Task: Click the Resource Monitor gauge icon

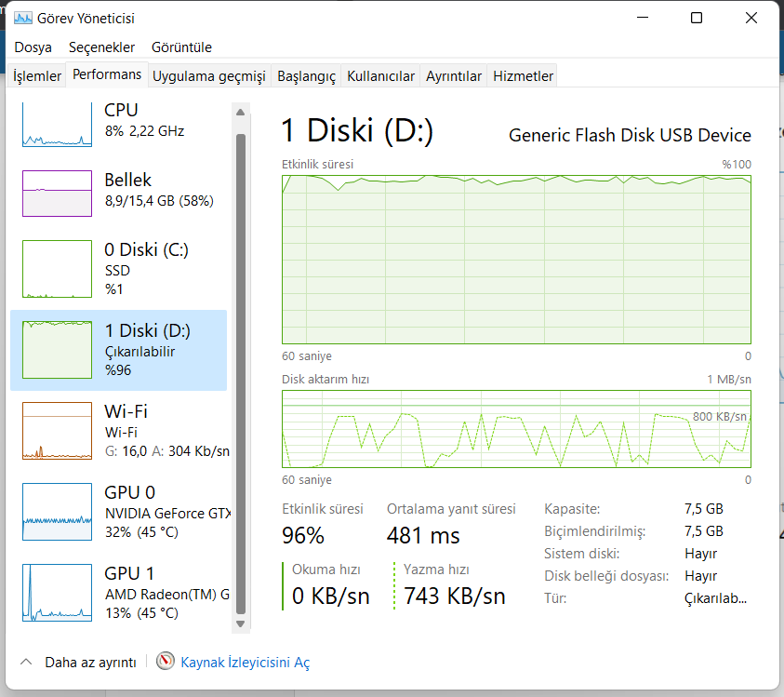Action: 166,662
